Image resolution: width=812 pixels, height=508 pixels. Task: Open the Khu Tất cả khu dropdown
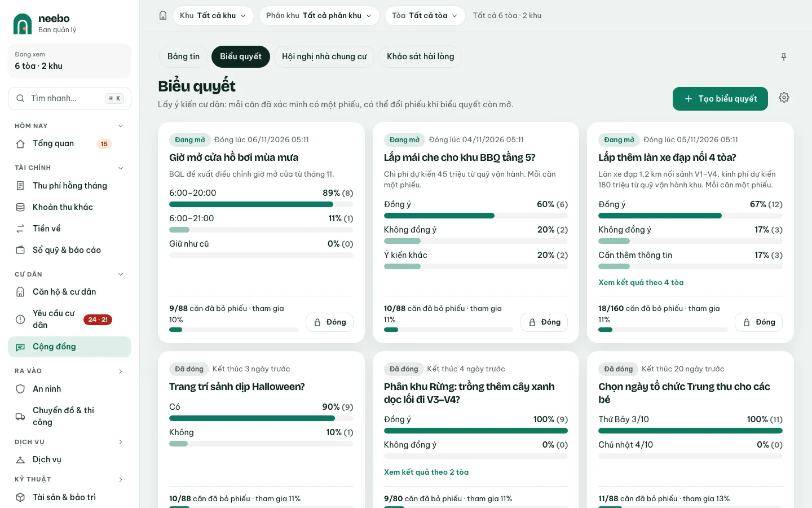(213, 16)
